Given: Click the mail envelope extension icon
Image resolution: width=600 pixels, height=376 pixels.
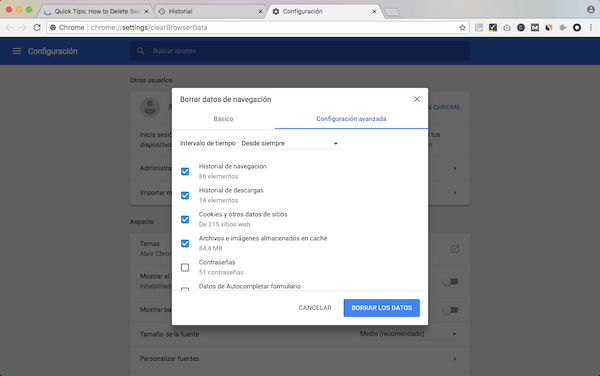Looking at the screenshot, I should point(535,28).
